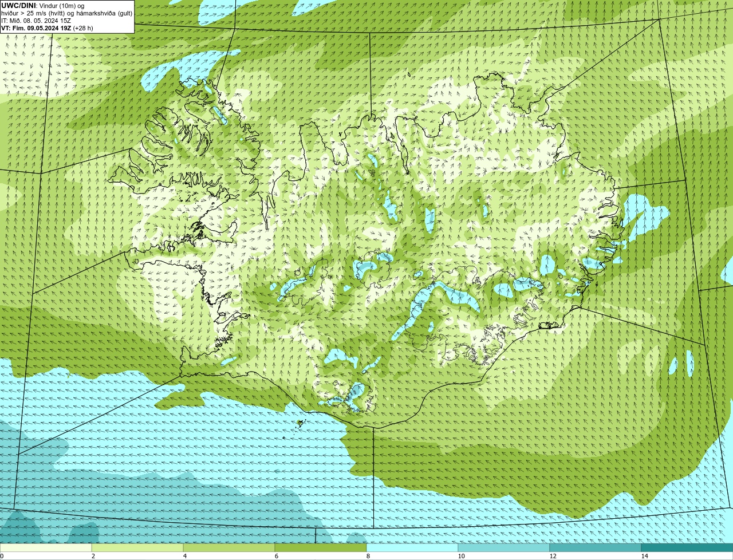This screenshot has width=733, height=560.
Task: Click the light cyan 8–10 legend swatch
Action: pyautogui.click(x=412, y=548)
